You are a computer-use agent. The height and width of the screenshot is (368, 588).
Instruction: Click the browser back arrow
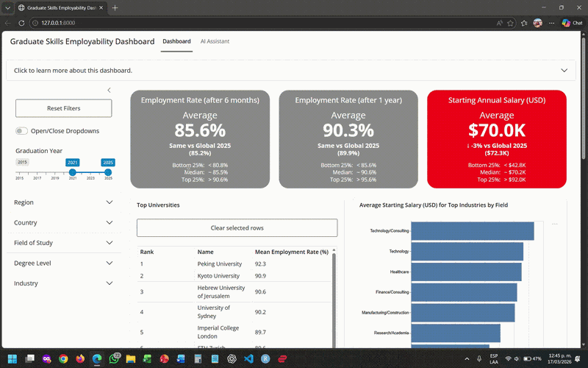(x=10, y=23)
